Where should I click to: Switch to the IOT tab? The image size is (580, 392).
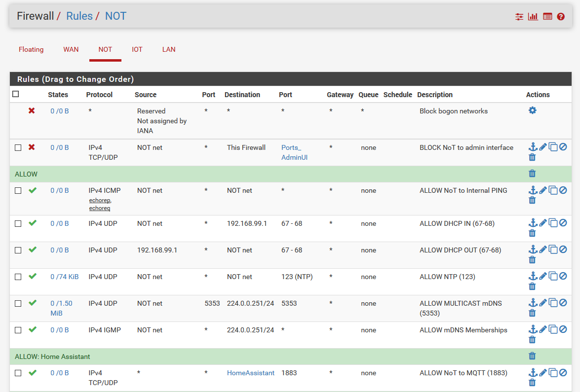(x=137, y=49)
